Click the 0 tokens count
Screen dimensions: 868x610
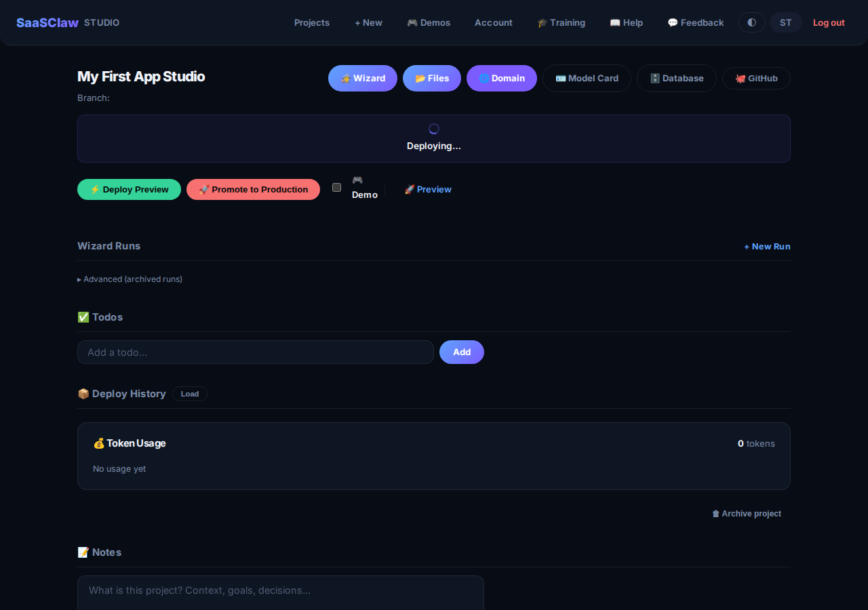[756, 443]
